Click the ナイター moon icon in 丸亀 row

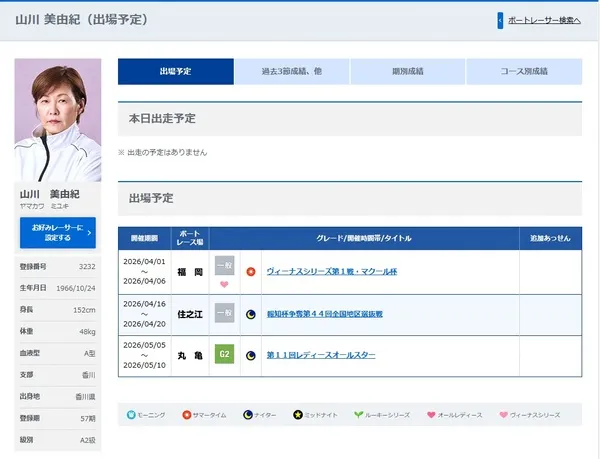251,355
